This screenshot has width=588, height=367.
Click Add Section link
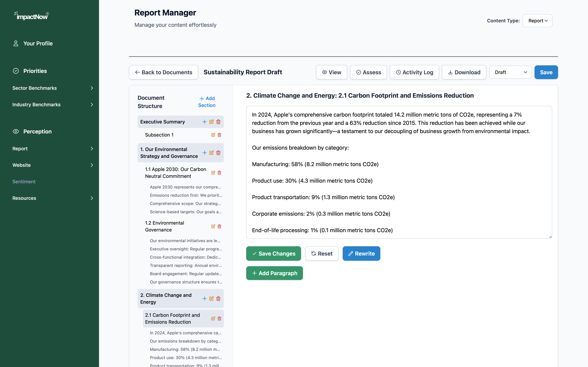pos(207,102)
